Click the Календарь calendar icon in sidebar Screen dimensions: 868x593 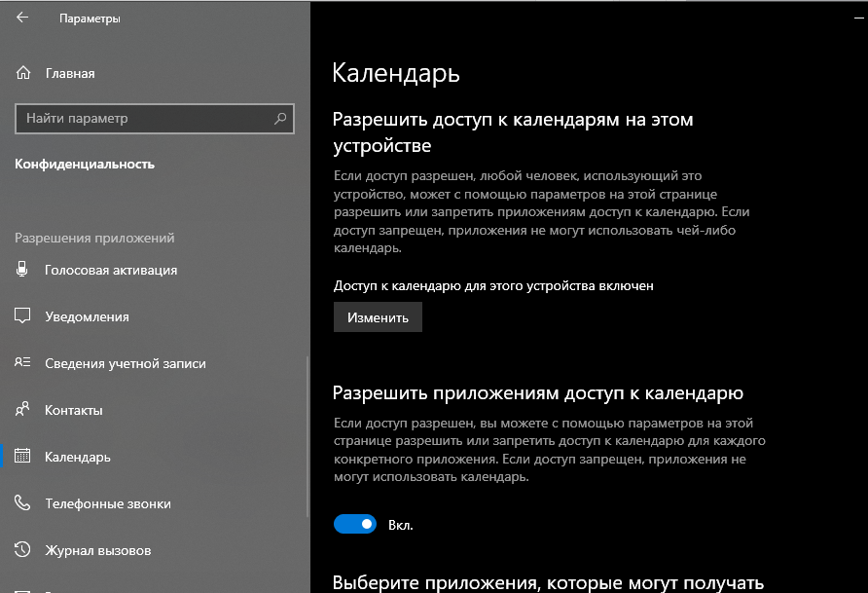(23, 457)
